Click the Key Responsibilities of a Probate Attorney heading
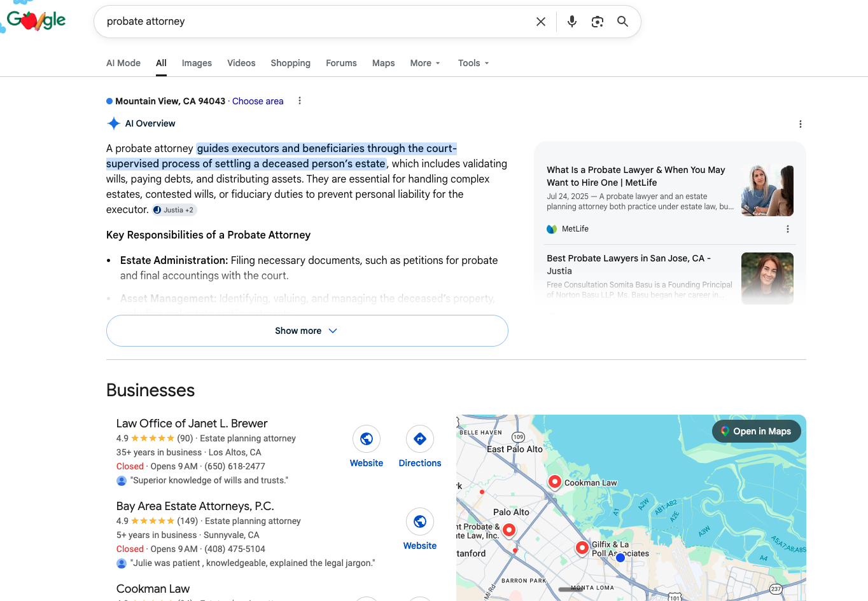 click(x=208, y=235)
